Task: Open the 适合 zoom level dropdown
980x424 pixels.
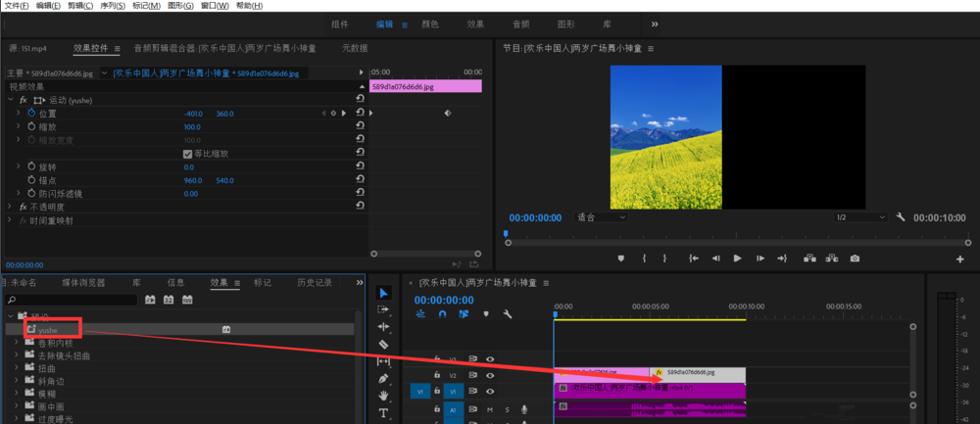Action: (x=600, y=217)
